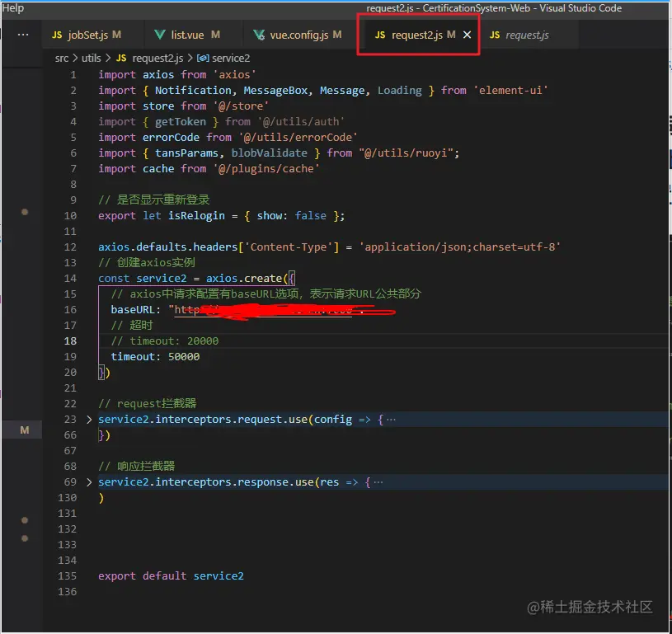Open the tab overflow ellipsis menu
The height and width of the screenshot is (634, 672).
click(x=23, y=35)
